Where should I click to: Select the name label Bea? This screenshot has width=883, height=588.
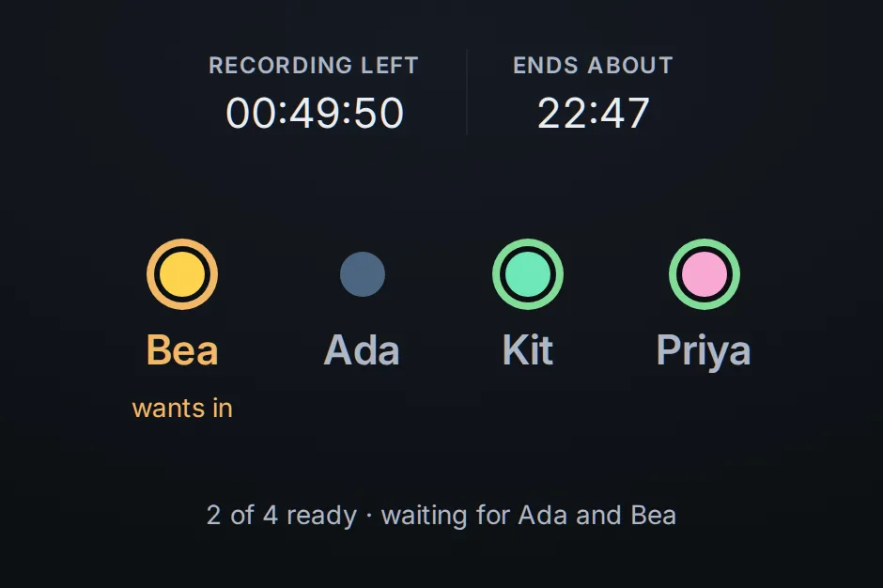coord(182,350)
